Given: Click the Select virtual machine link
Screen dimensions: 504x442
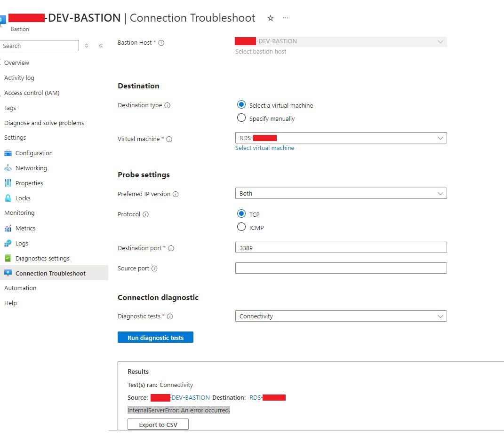Looking at the screenshot, I should [265, 148].
